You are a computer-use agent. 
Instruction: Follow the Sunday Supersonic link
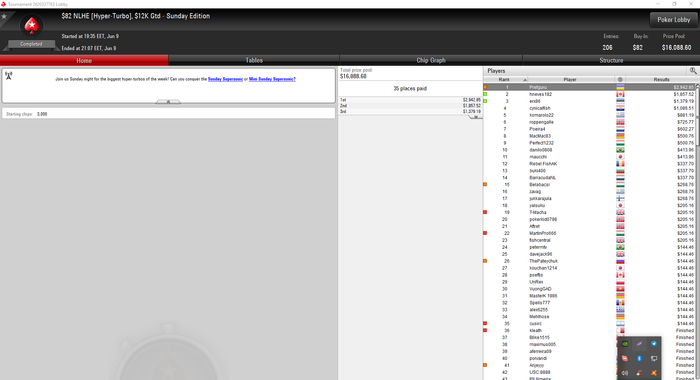225,79
